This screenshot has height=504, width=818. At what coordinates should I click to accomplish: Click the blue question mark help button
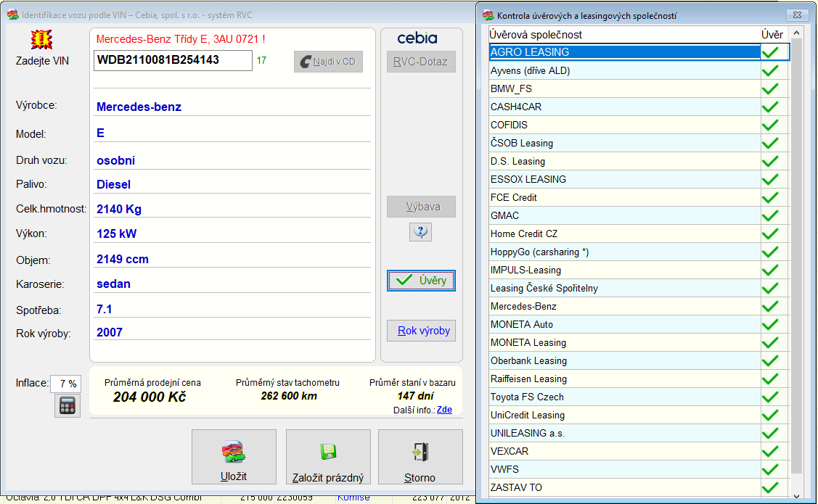pos(420,231)
